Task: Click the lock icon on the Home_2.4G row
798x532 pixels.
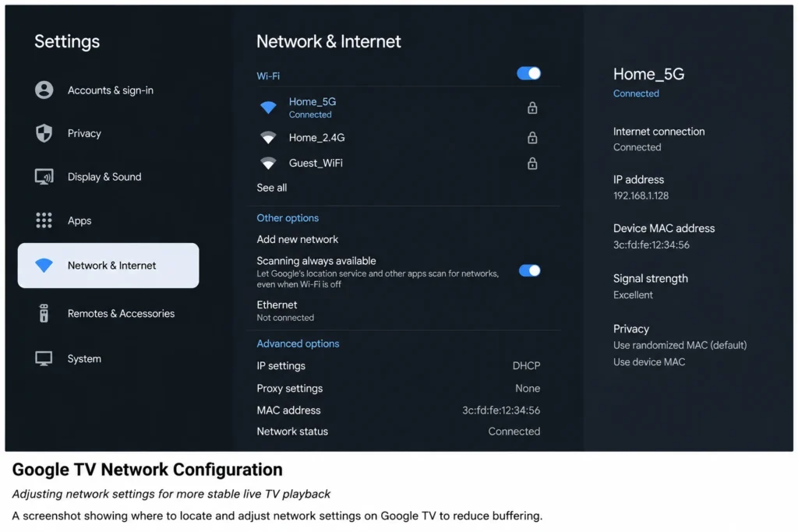Action: 532,137
